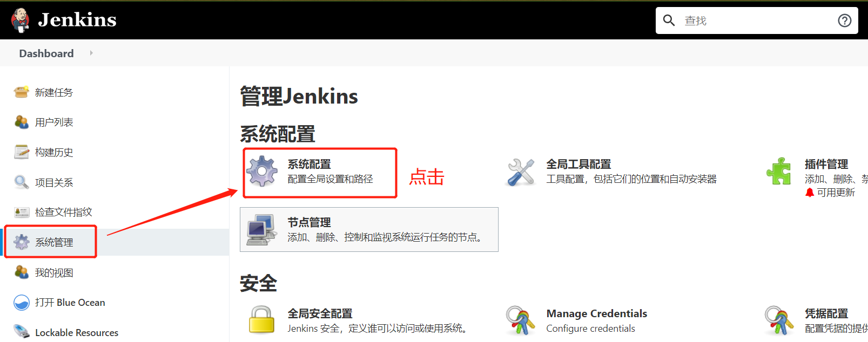Screen dimensions: 868x342
Task: Click the Manage Credentials keys icon
Action: pos(521,320)
